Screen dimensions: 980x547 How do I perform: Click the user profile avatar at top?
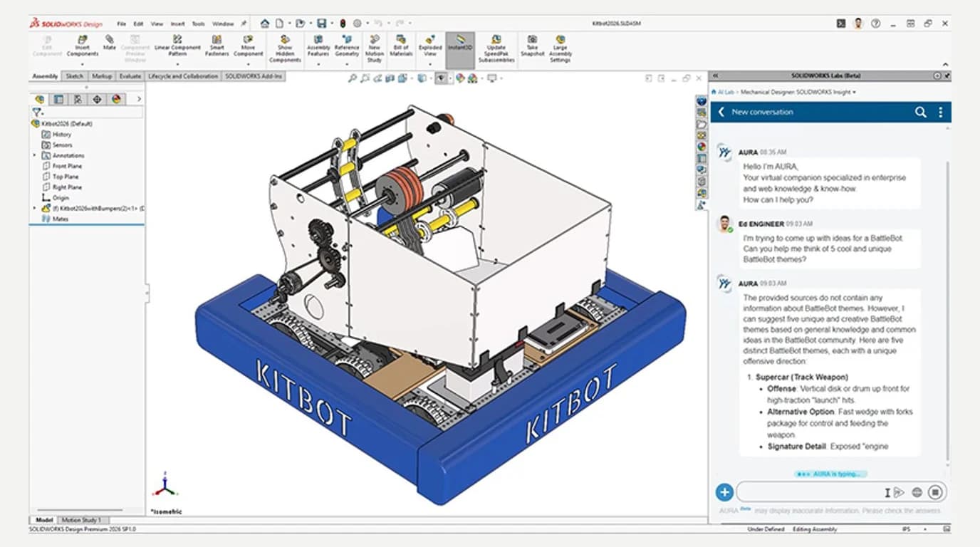(x=858, y=24)
